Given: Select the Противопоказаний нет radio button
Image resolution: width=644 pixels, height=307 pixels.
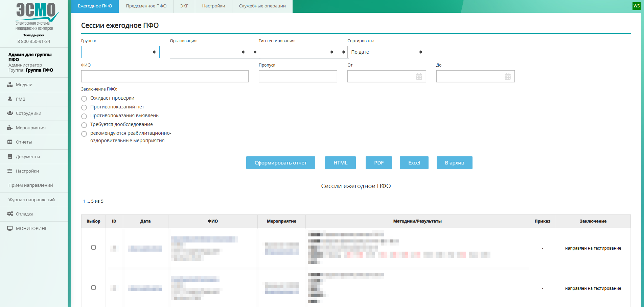Looking at the screenshot, I should click(84, 107).
